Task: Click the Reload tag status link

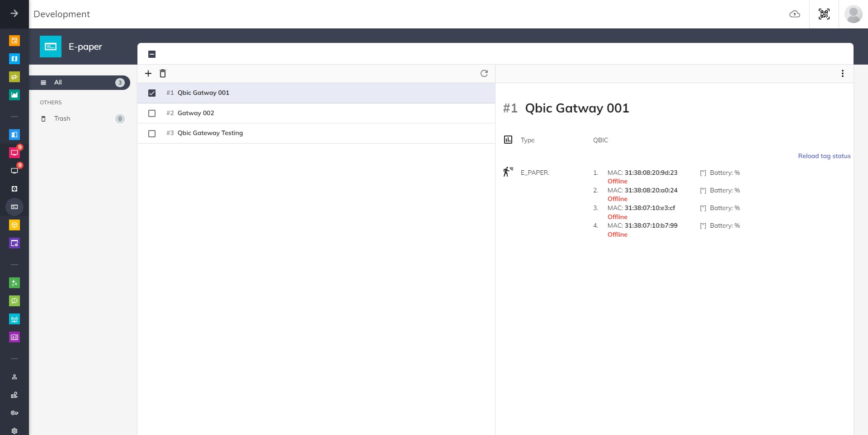Action: tap(824, 156)
